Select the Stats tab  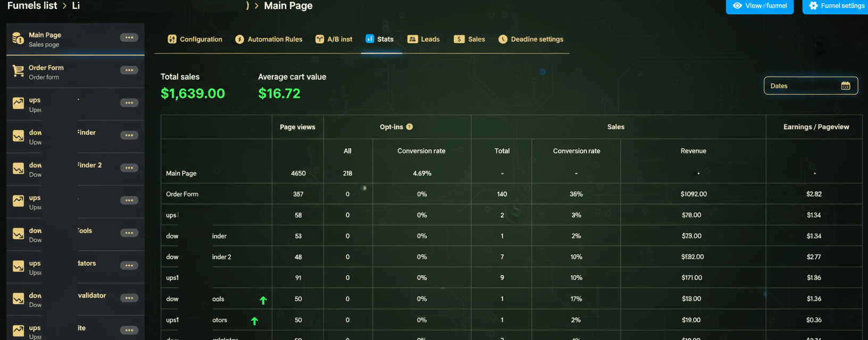tap(380, 39)
